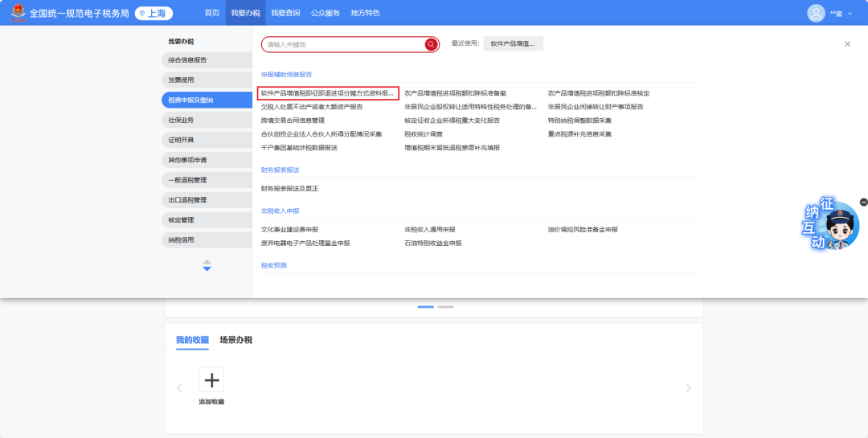Viewport: 868px width, 438px height.
Task: Select 出口退税管理 in the sidebar
Action: coord(207,200)
